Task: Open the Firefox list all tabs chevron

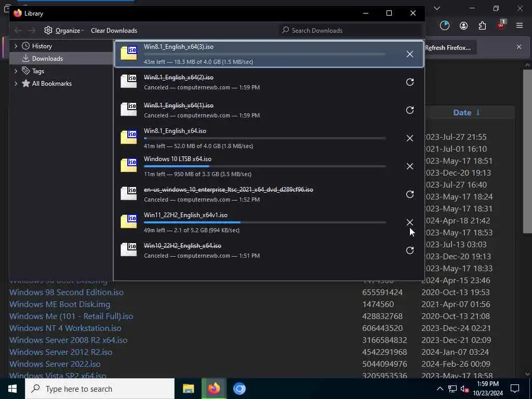Action: click(x=437, y=8)
